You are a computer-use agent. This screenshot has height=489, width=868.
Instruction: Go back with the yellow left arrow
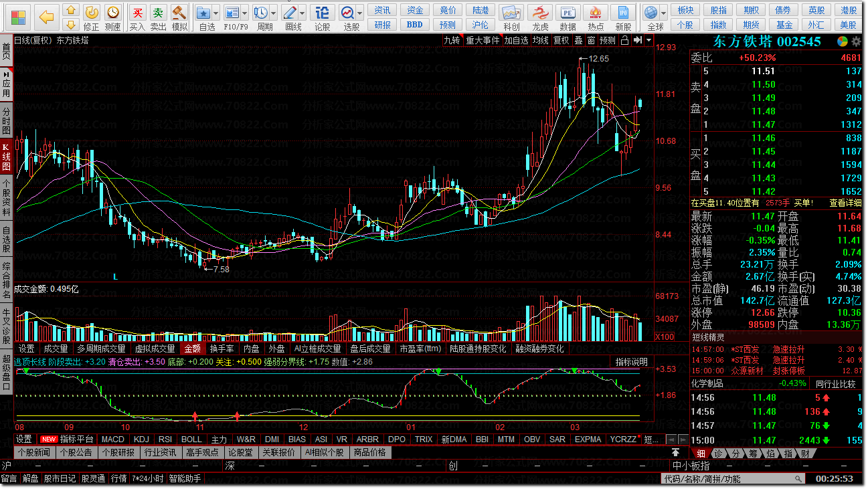[x=46, y=16]
